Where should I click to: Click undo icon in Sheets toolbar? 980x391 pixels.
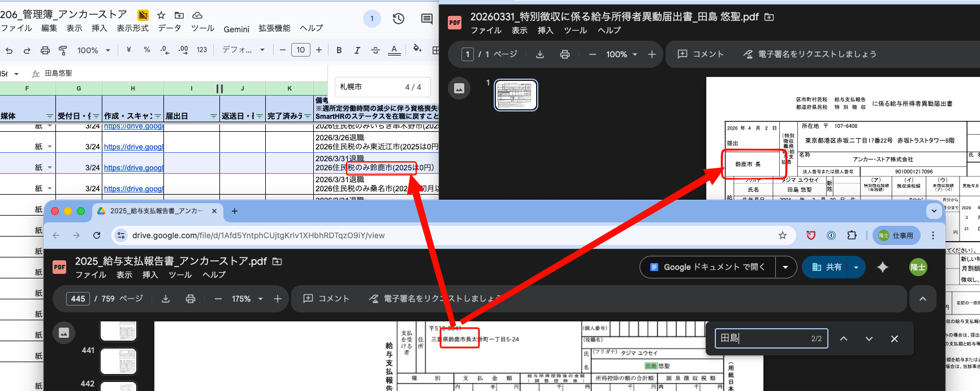pos(9,50)
